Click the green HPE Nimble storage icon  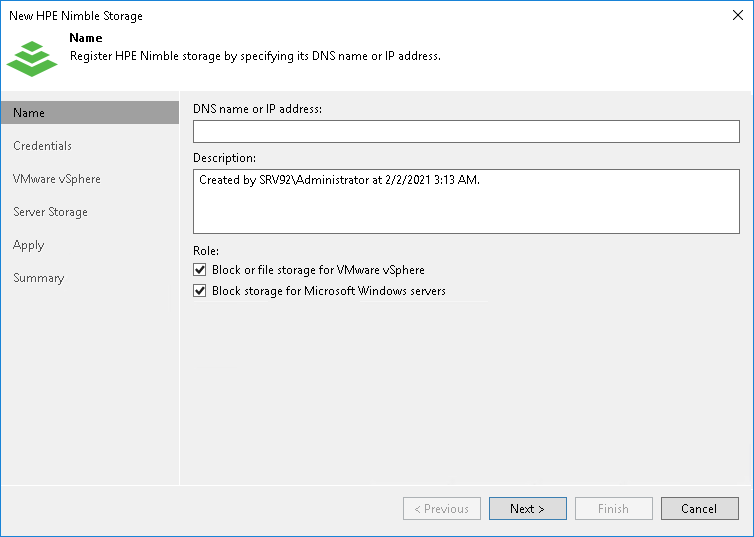click(x=32, y=56)
